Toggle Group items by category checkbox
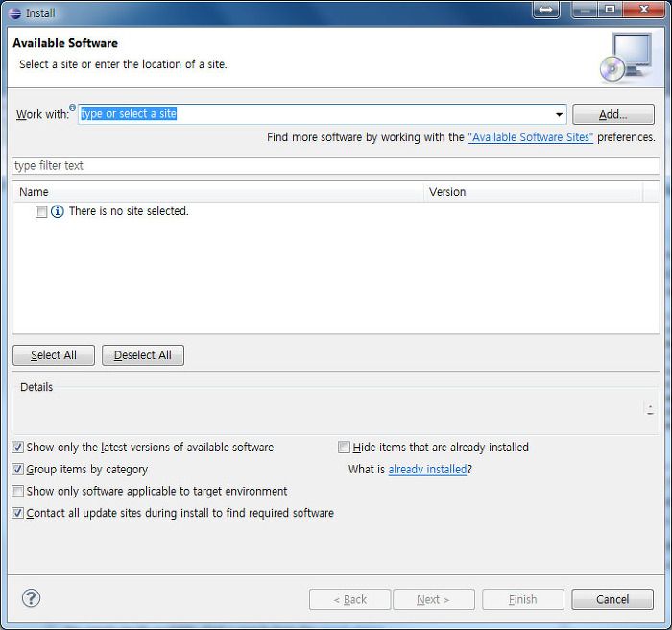 tap(17, 470)
